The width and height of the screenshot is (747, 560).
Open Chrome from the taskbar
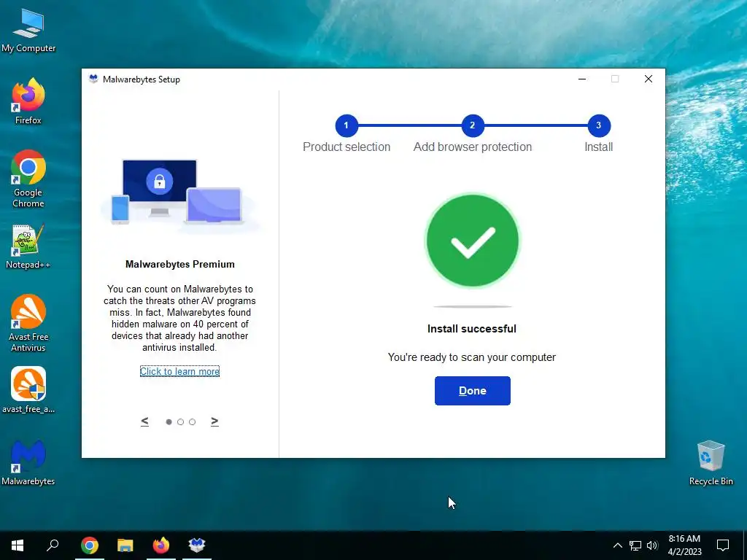tap(90, 545)
